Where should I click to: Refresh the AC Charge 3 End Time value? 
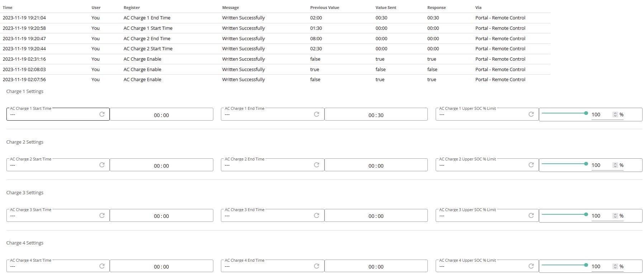coord(316,215)
